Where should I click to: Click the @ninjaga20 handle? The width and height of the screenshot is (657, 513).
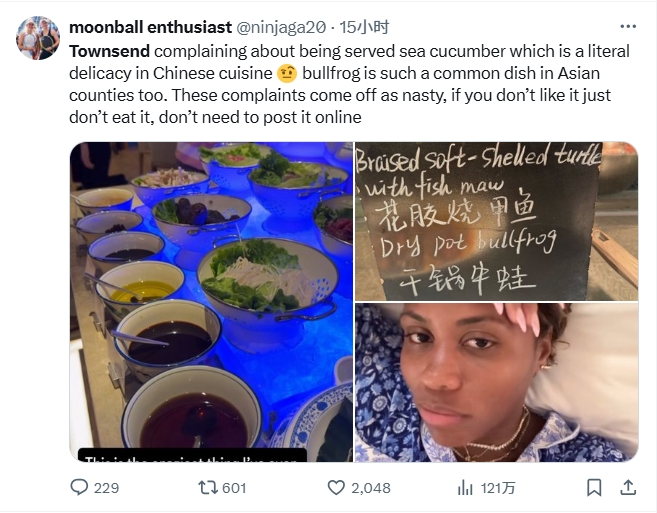[281, 27]
